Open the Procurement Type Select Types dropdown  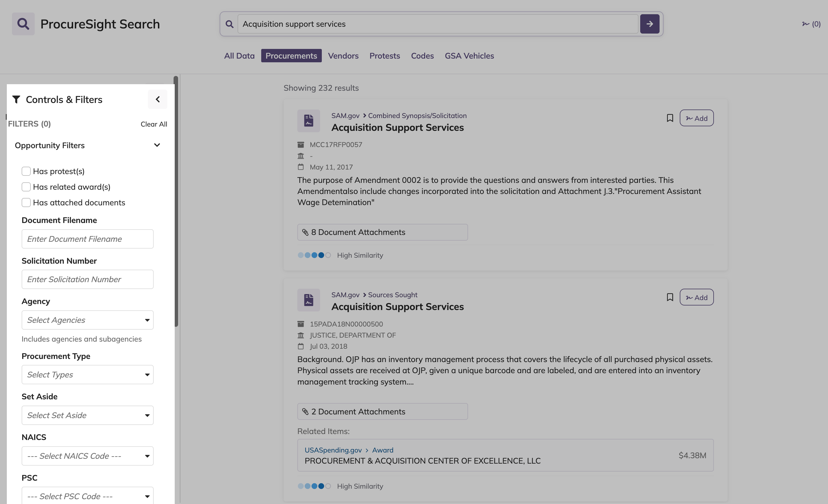[x=88, y=375]
